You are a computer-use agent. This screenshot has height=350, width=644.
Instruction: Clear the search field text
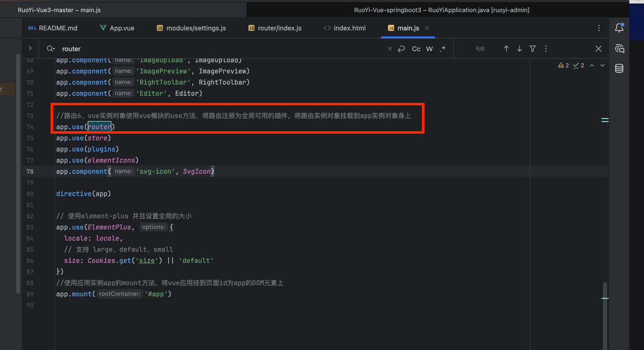(390, 49)
